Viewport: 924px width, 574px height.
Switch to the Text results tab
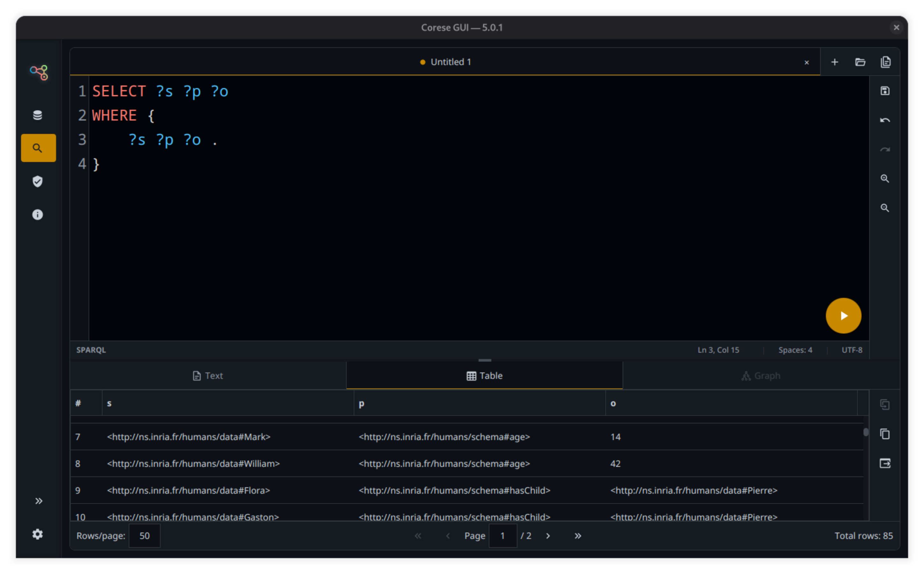[208, 375]
